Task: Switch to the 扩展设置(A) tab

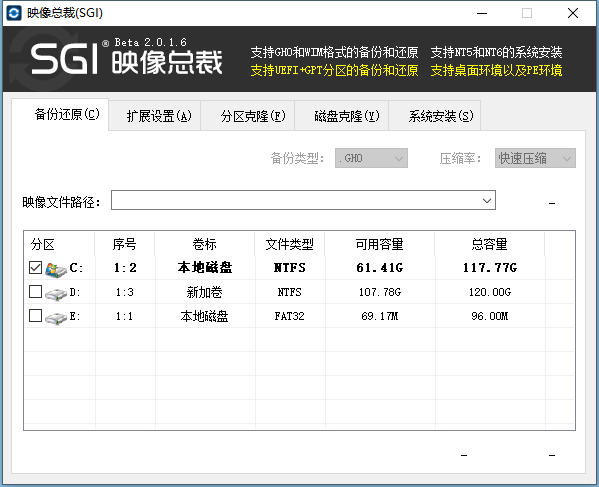Action: point(159,116)
